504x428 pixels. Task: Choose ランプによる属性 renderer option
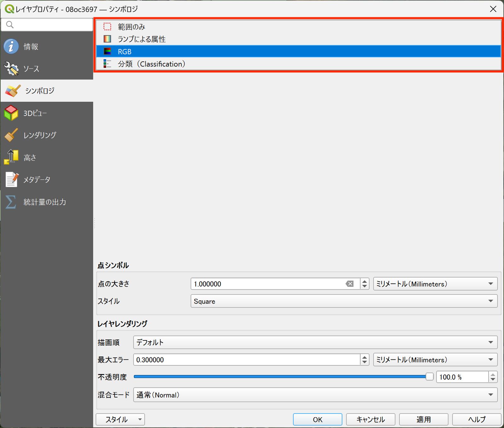point(299,39)
